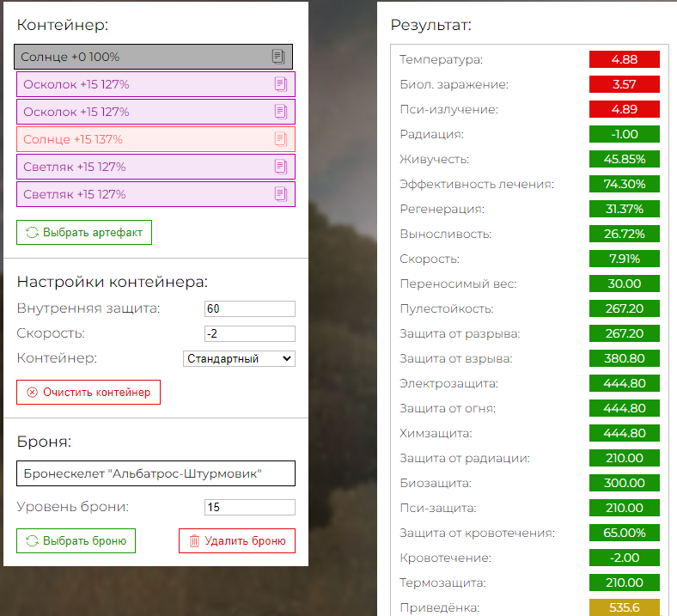Remove armor with Удалить броню button
Image resolution: width=677 pixels, height=616 pixels.
coord(237,541)
